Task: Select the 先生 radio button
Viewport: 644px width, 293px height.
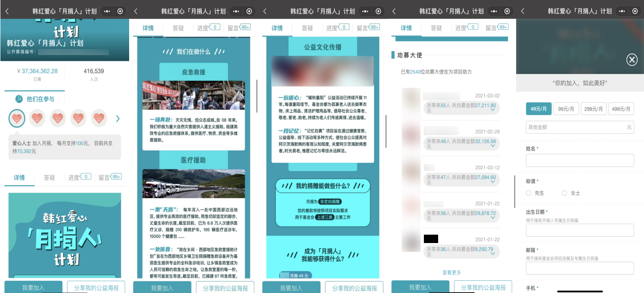Action: 528,193
